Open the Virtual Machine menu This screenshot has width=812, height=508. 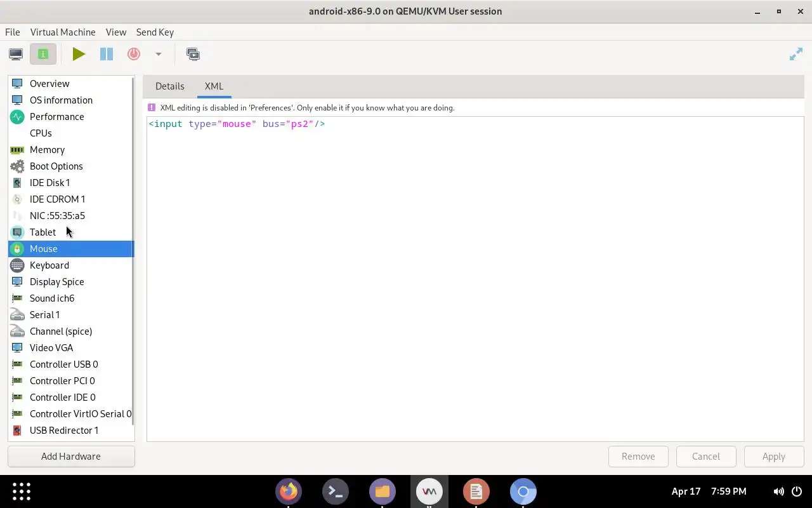[63, 32]
